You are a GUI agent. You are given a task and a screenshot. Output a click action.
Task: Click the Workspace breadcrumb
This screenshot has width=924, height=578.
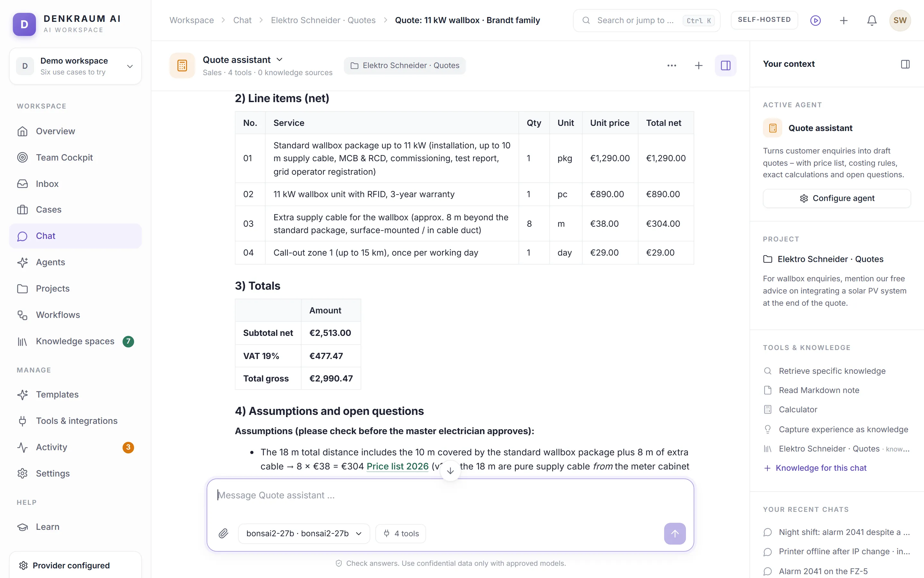pos(192,20)
